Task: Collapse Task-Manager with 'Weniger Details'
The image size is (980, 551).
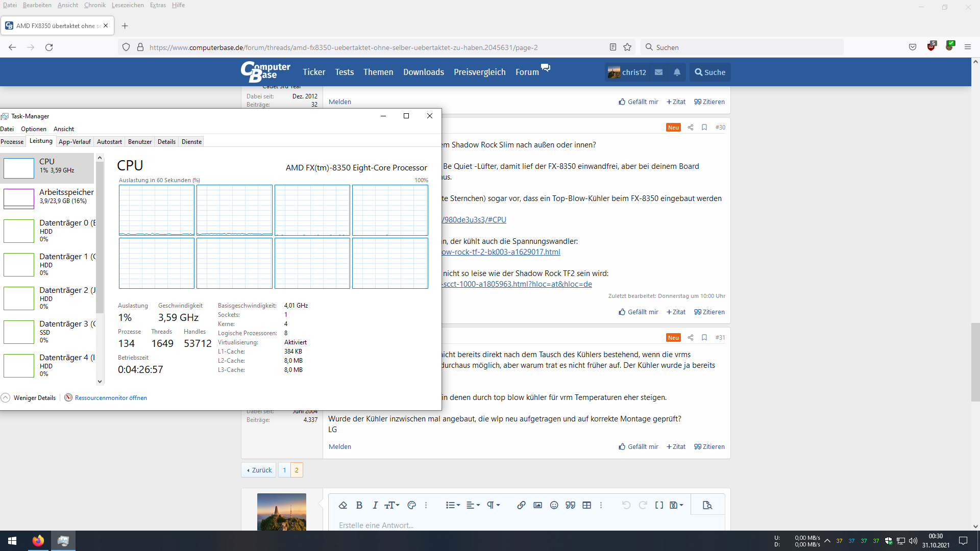Action: tap(29, 398)
